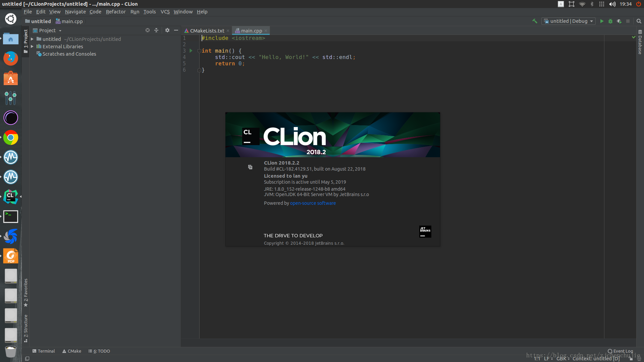The width and height of the screenshot is (644, 362).
Task: Run the untitled configuration with play icon
Action: tap(602, 21)
